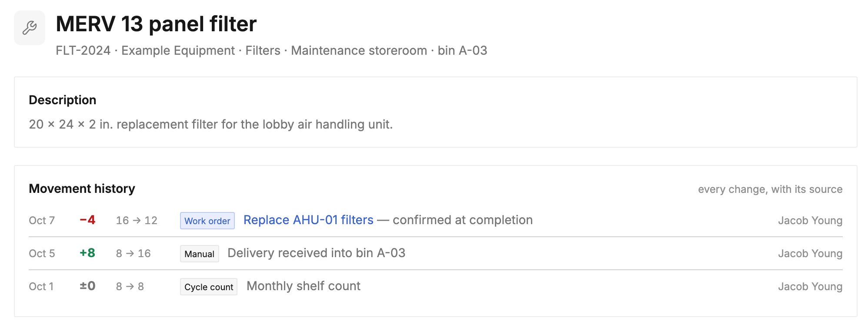Click the filter description text

(211, 124)
